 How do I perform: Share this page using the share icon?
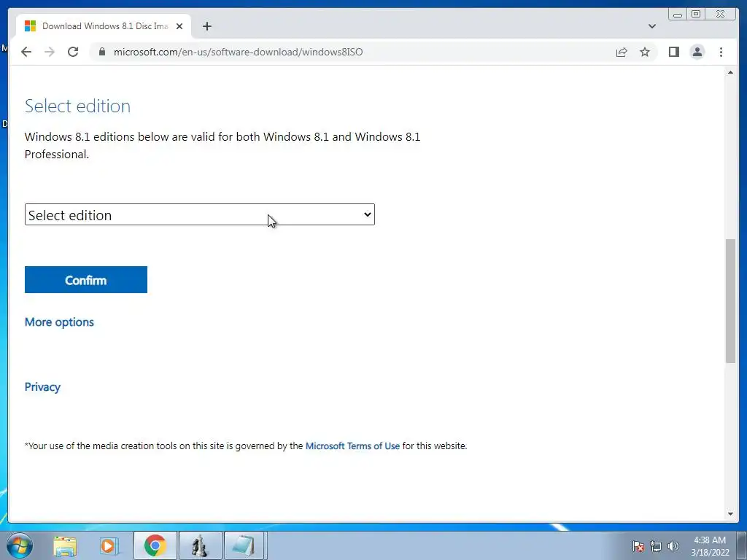pyautogui.click(x=622, y=52)
